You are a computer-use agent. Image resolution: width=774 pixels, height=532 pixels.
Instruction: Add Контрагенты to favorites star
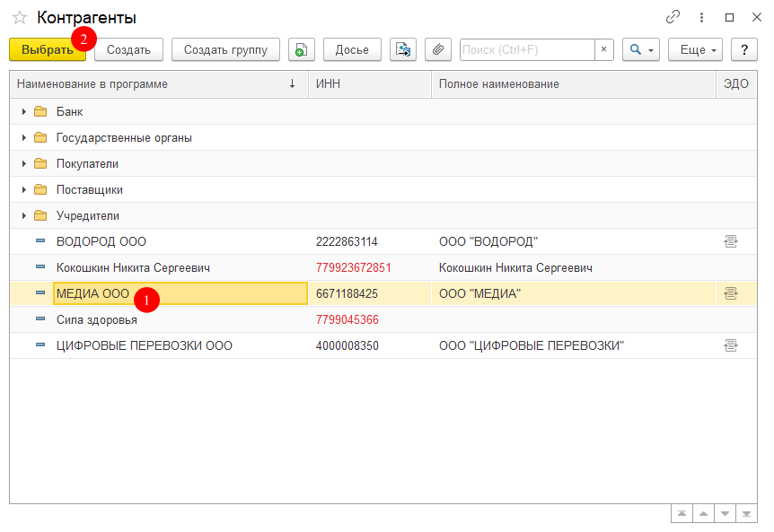coord(20,18)
